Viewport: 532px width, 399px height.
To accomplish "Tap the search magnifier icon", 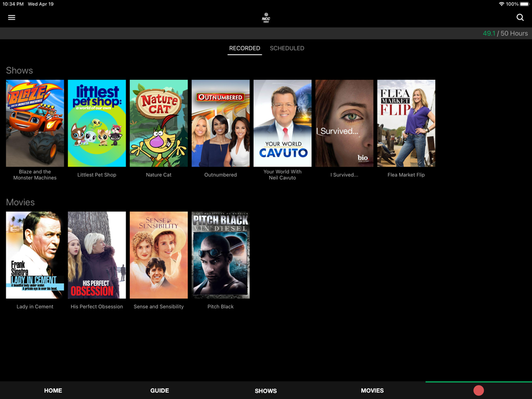I will click(520, 18).
